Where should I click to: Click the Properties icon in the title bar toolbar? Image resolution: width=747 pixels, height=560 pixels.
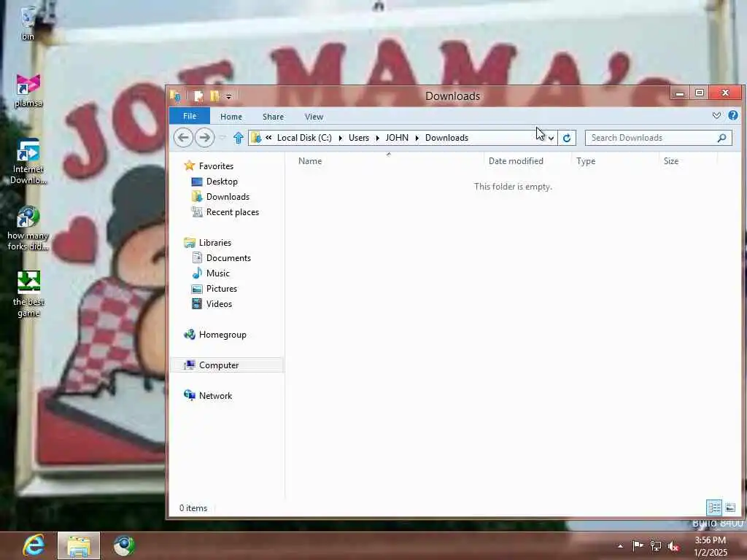coord(198,96)
